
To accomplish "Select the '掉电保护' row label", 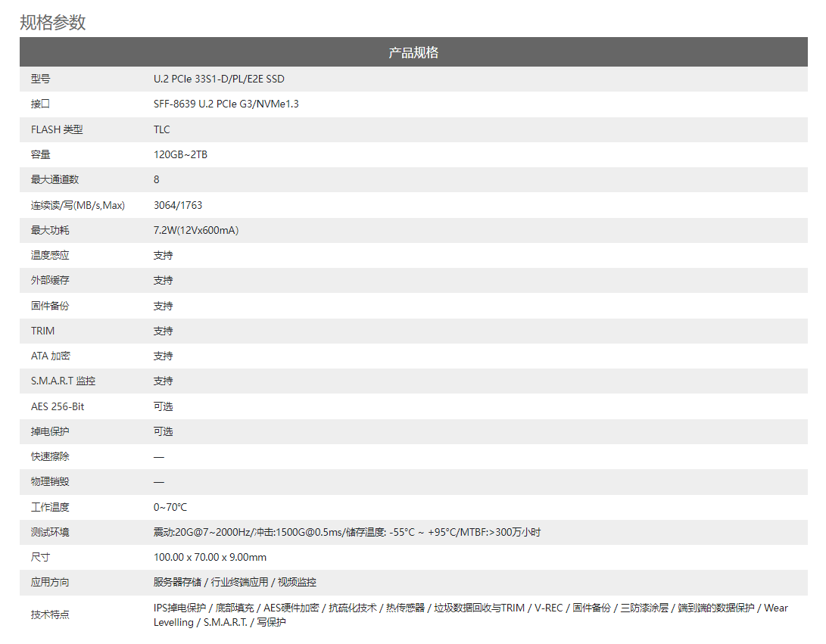I will pos(50,431).
